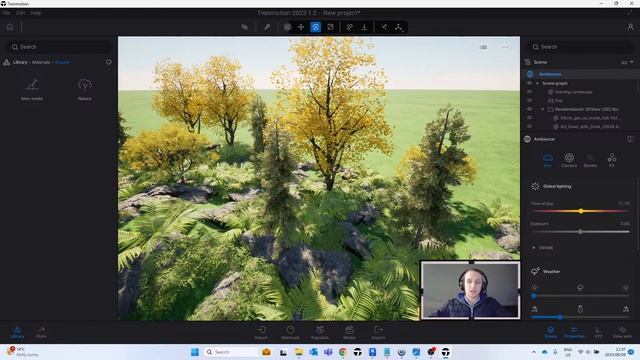Adjust the season slider below Weather

pyautogui.click(x=580, y=317)
